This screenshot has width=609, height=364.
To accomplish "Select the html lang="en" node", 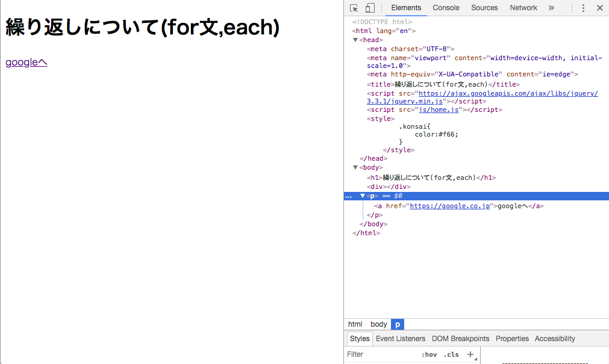I will [384, 31].
